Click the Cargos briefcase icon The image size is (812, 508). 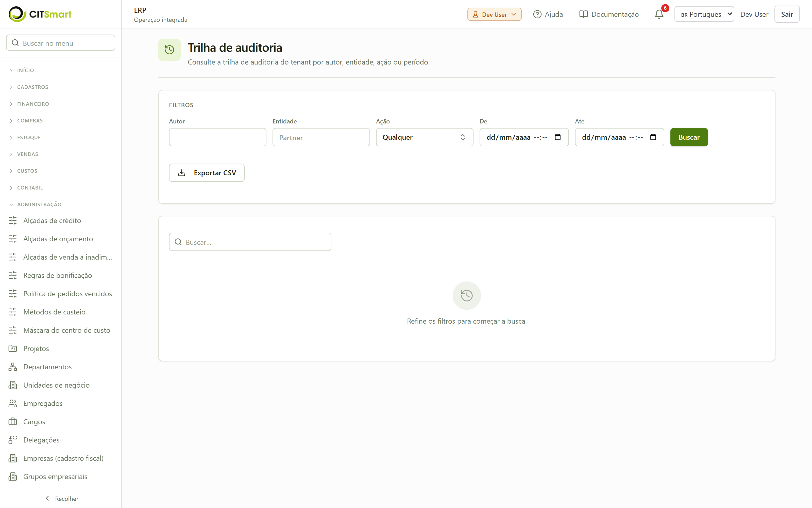point(13,421)
